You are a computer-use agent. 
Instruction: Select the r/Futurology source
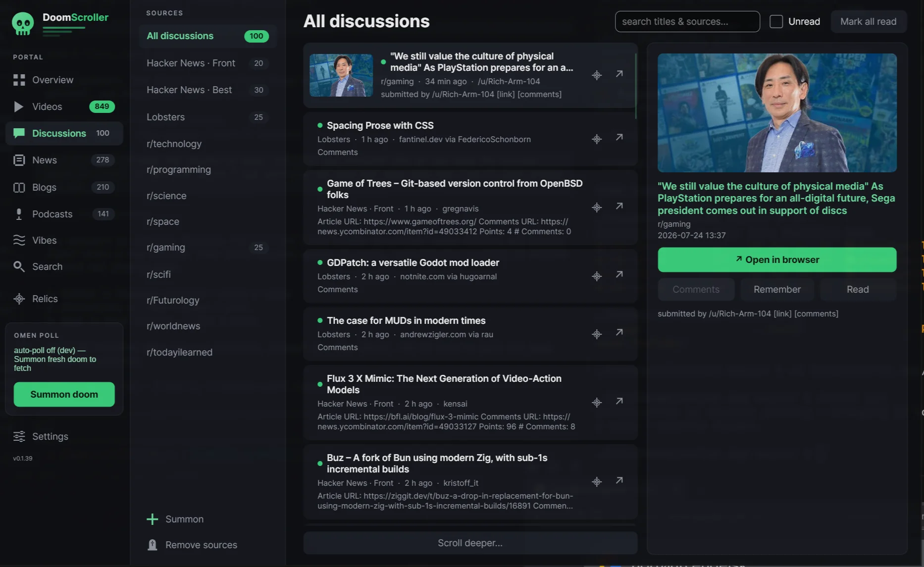(x=207, y=300)
